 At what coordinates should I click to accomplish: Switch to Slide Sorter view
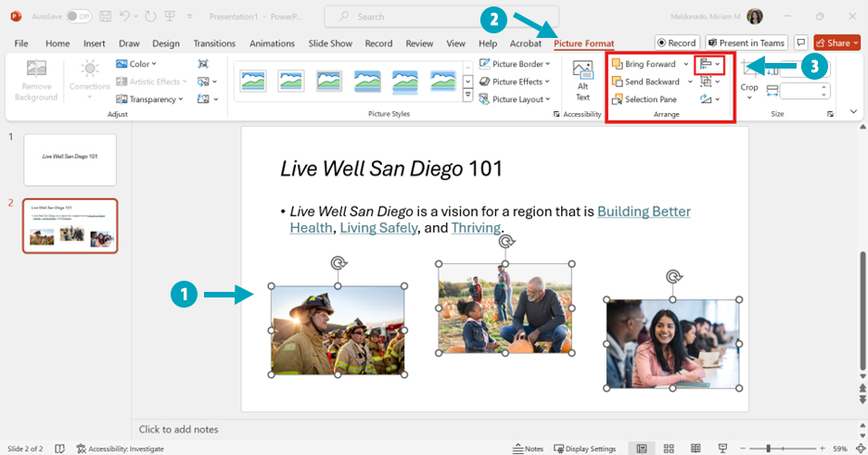point(669,449)
